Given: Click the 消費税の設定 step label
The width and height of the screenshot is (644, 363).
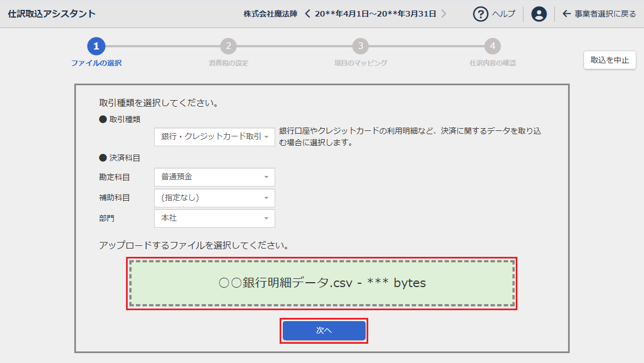Looking at the screenshot, I should click(228, 63).
